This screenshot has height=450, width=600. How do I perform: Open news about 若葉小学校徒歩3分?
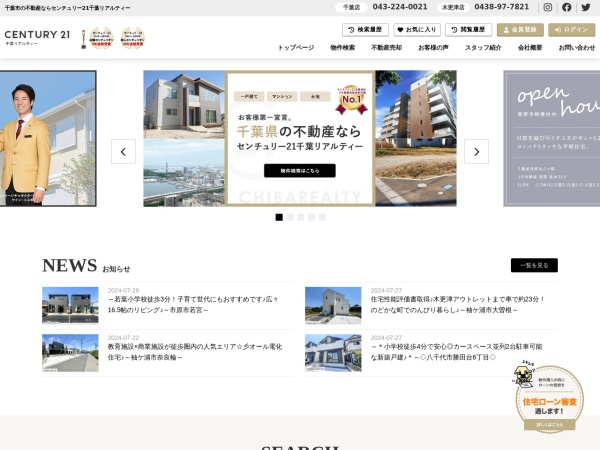pos(194,305)
